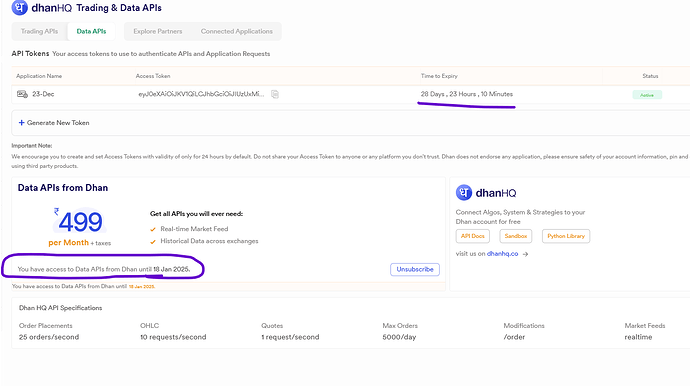Click the Unsubscribe button
Viewport: 690px width, 386px height.
(415, 269)
